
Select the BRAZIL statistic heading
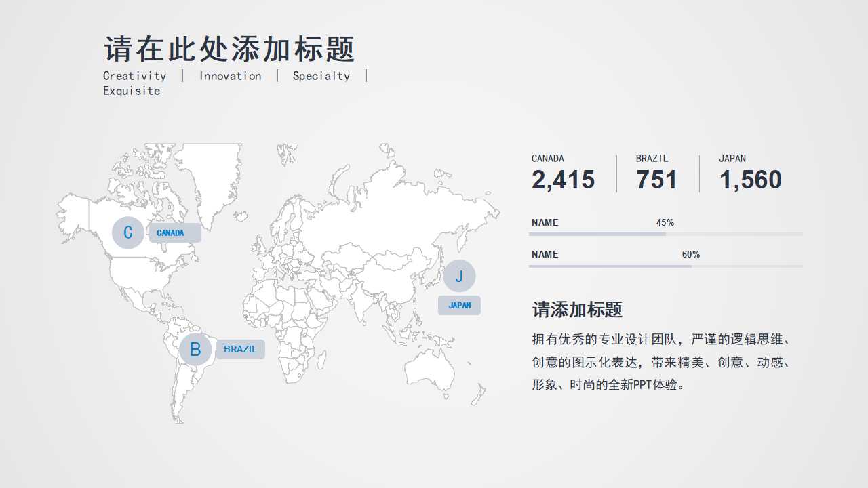coord(652,159)
